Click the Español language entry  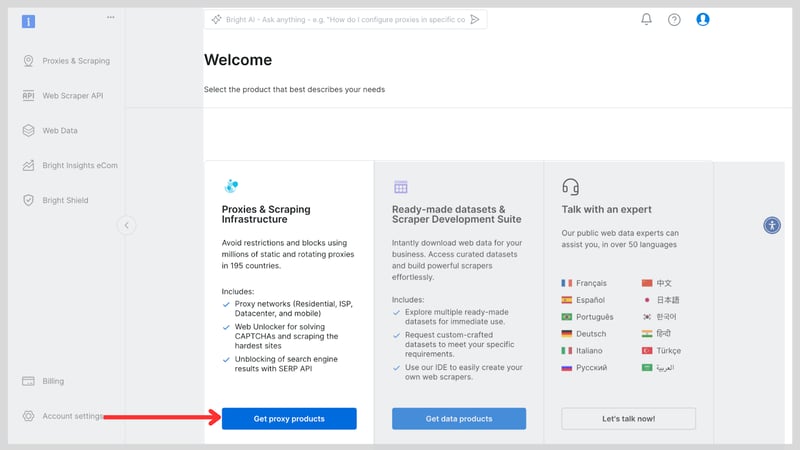[x=583, y=300]
